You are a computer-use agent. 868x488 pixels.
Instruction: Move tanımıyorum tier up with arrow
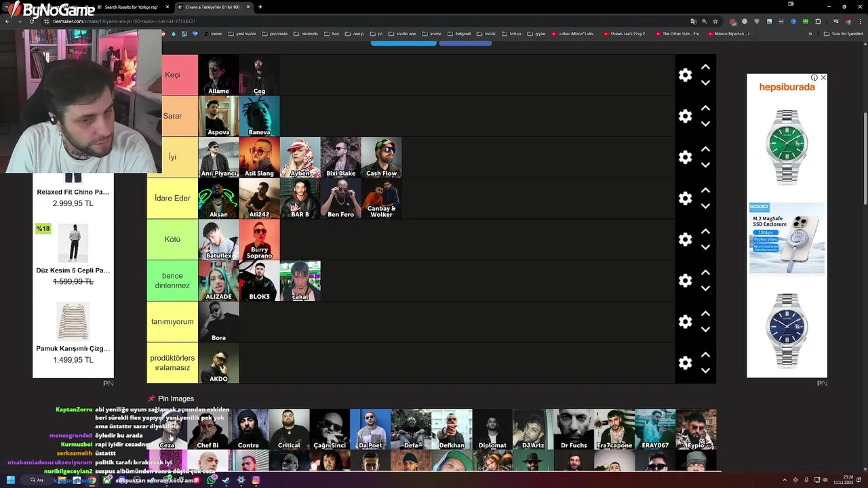pos(705,313)
